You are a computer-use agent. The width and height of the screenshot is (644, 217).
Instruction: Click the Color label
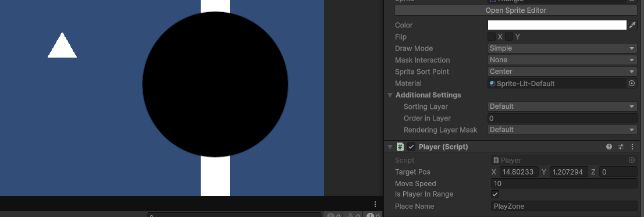[404, 25]
